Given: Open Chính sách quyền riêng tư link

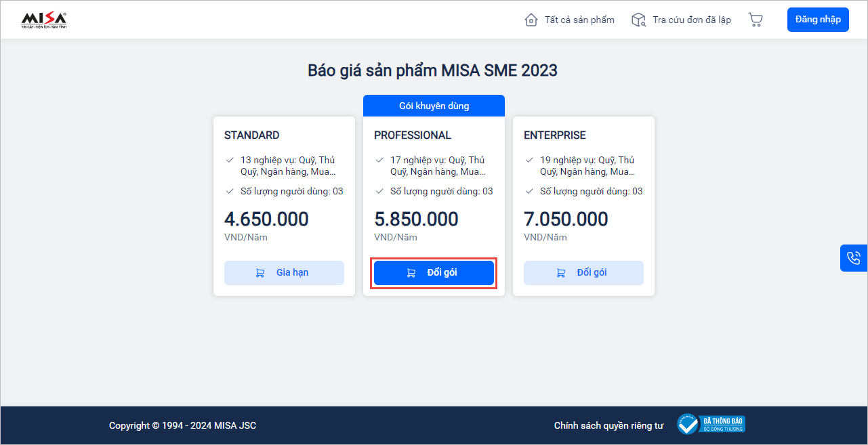Looking at the screenshot, I should (608, 425).
